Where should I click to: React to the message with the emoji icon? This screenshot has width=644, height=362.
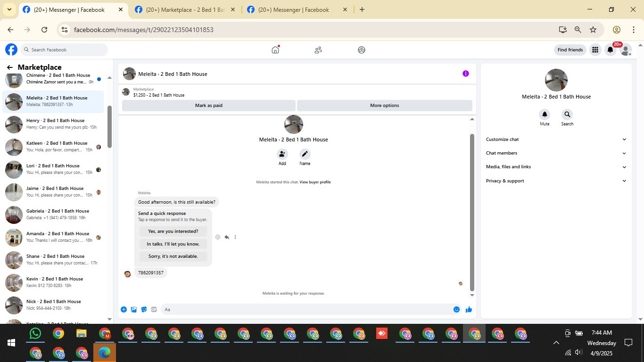tap(218, 237)
